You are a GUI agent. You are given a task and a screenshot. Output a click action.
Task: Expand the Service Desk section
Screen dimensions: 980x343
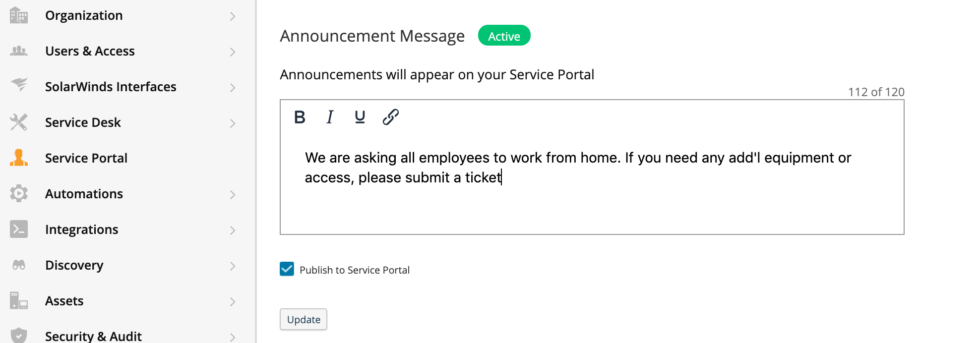point(233,122)
